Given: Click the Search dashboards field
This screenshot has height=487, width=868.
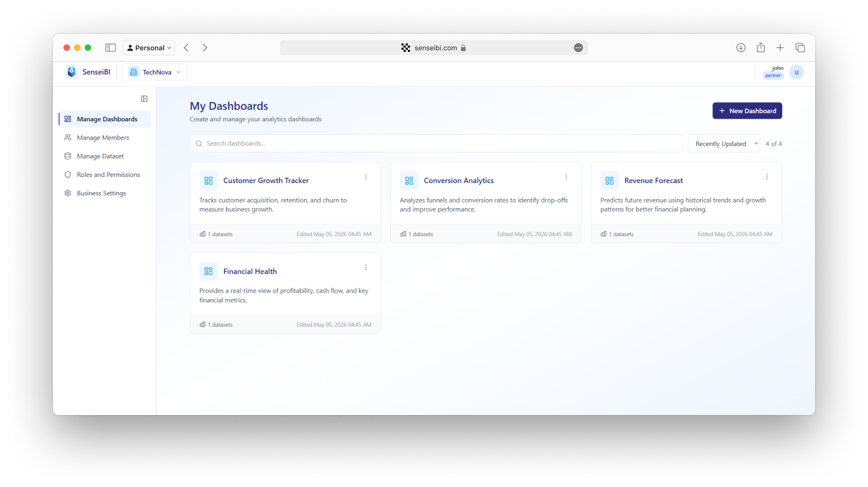Looking at the screenshot, I should pyautogui.click(x=436, y=143).
